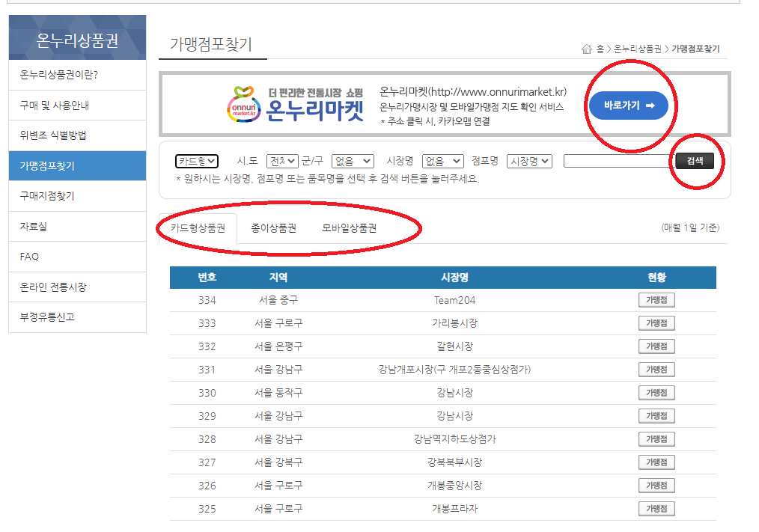Click the 온누리마켓 logo in the banner
The width and height of the screenshot is (759, 532).
pyautogui.click(x=296, y=104)
